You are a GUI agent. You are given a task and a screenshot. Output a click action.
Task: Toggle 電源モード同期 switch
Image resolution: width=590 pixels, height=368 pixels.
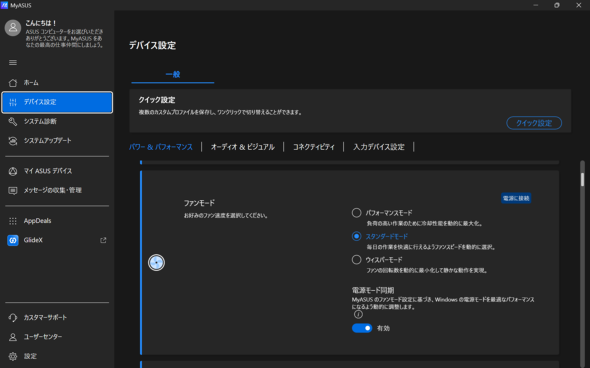point(362,328)
